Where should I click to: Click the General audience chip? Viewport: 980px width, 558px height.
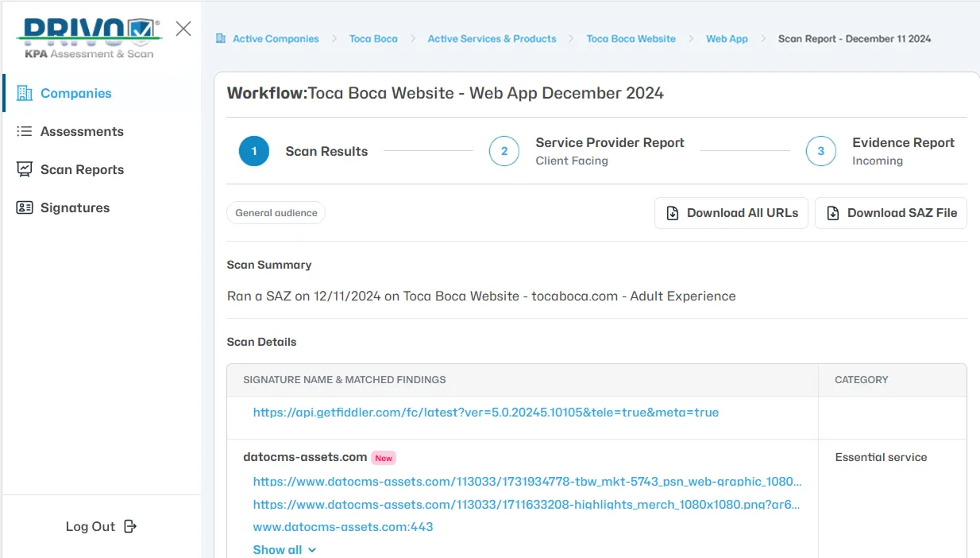pyautogui.click(x=276, y=212)
